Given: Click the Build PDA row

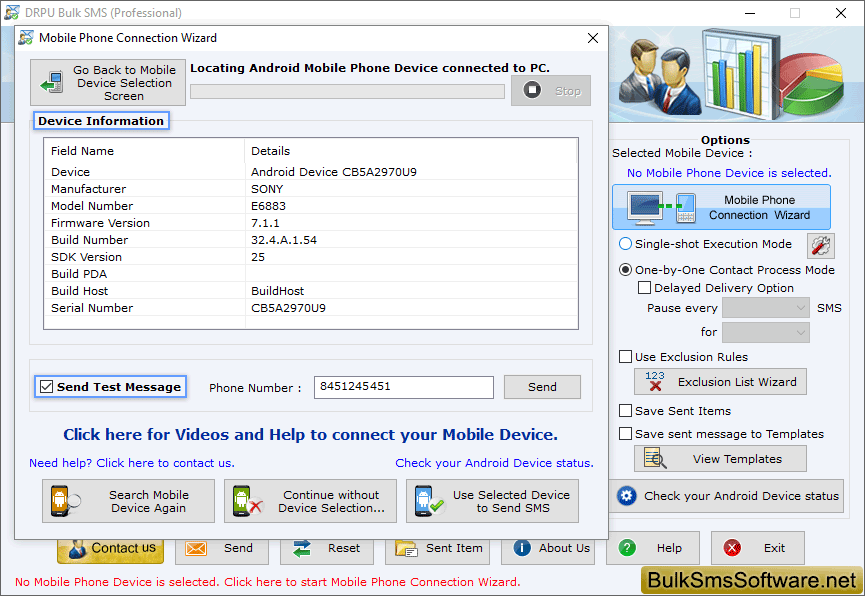Looking at the screenshot, I should pyautogui.click(x=311, y=274).
